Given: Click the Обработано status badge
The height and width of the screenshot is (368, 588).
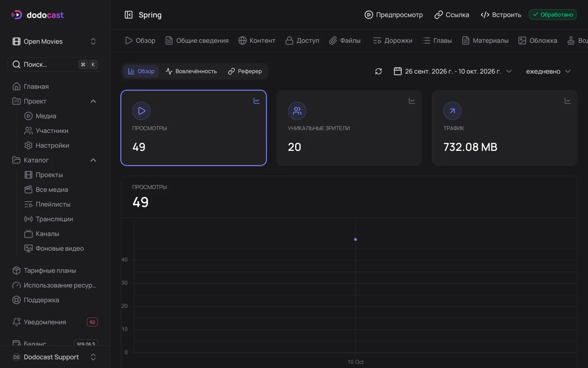Looking at the screenshot, I should click(553, 15).
